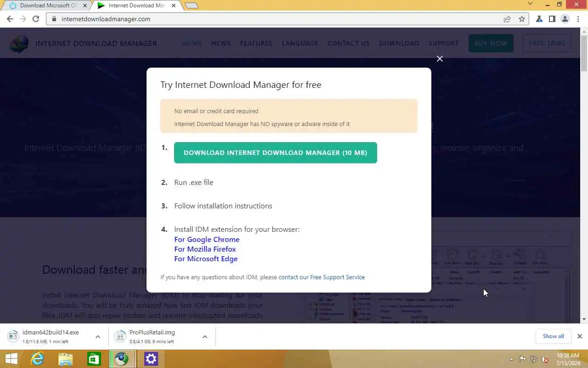Open a new tab button

[x=191, y=6]
